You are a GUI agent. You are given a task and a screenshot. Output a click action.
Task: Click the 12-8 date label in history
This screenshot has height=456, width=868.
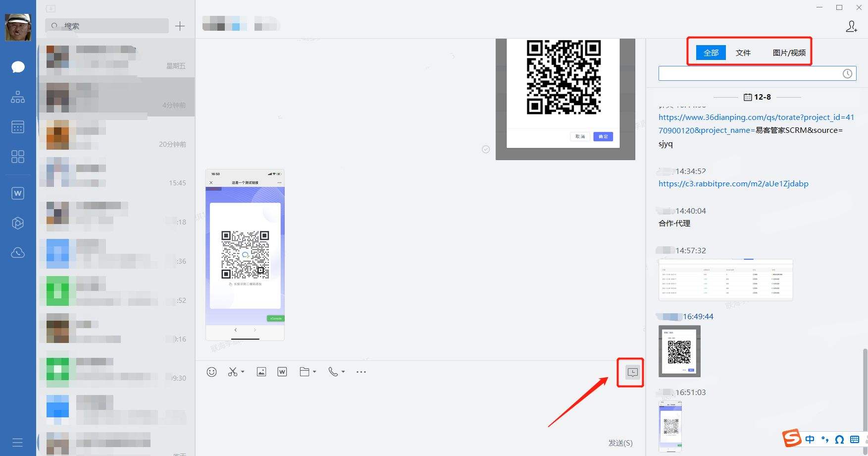point(763,97)
